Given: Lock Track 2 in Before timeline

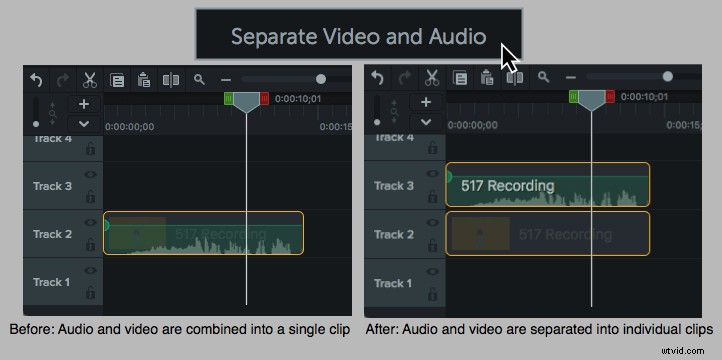Looking at the screenshot, I should 91,245.
